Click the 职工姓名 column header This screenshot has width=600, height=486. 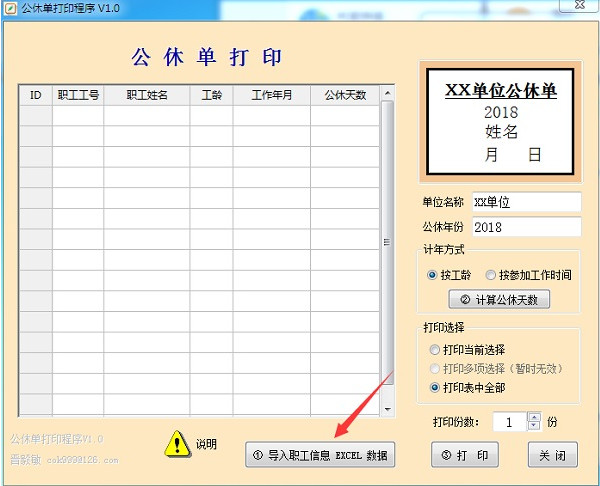coord(147,95)
